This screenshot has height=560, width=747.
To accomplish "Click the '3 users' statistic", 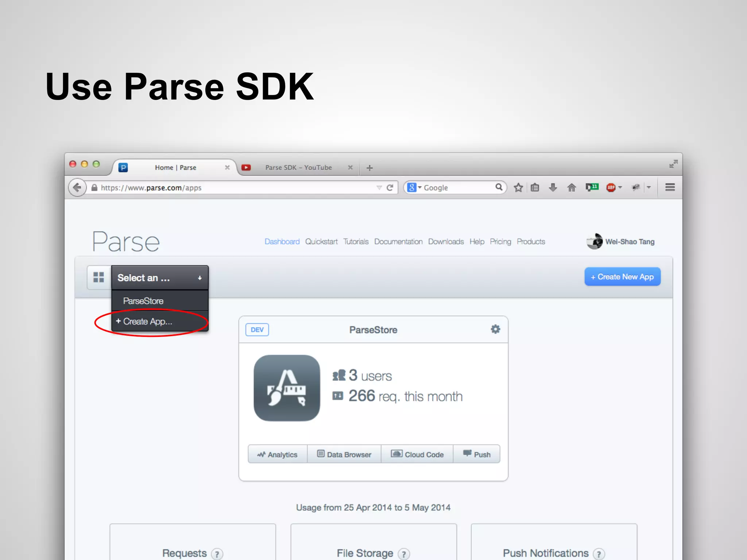I will coord(362,376).
